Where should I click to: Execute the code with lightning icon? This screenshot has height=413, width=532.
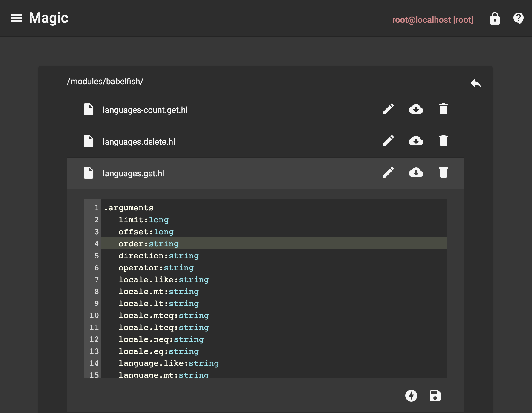411,396
